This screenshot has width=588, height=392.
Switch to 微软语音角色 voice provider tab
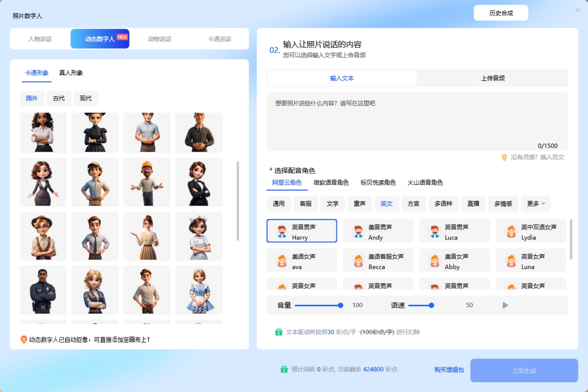click(x=331, y=183)
